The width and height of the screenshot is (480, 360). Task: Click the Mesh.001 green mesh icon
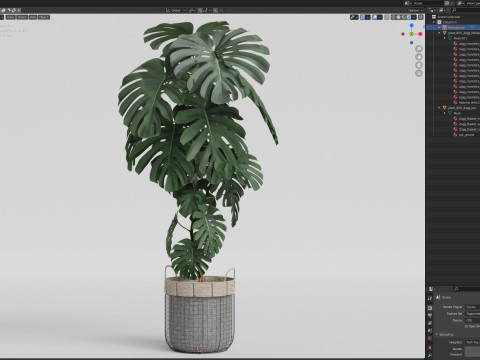(x=450, y=38)
